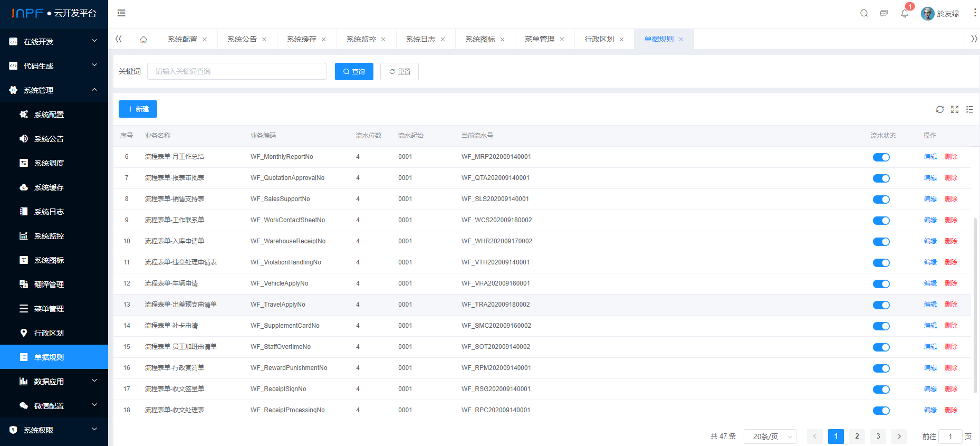Open the 20条/页 page size dropdown
Image resolution: width=980 pixels, height=446 pixels.
tap(770, 436)
